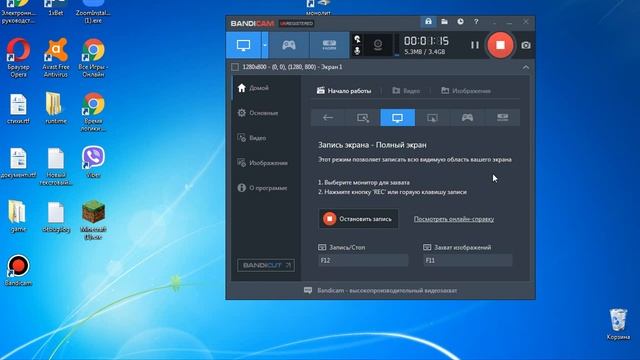The width and height of the screenshot is (640, 360).
Task: Click the UNREGISTERED badge
Action: click(296, 24)
